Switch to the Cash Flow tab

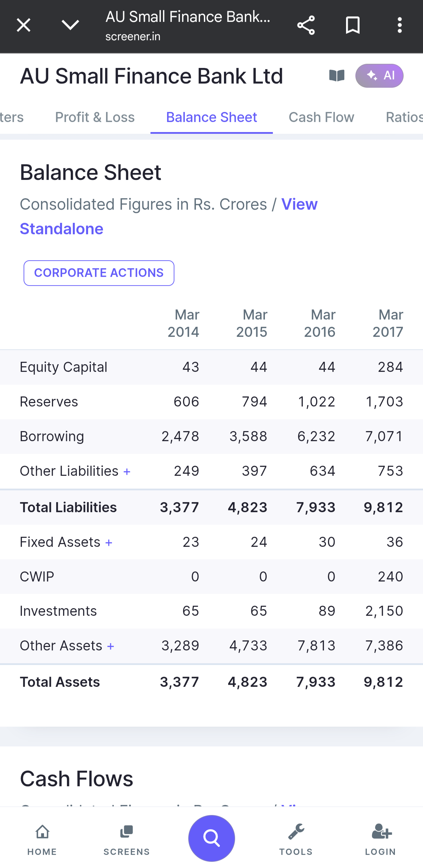pos(321,117)
